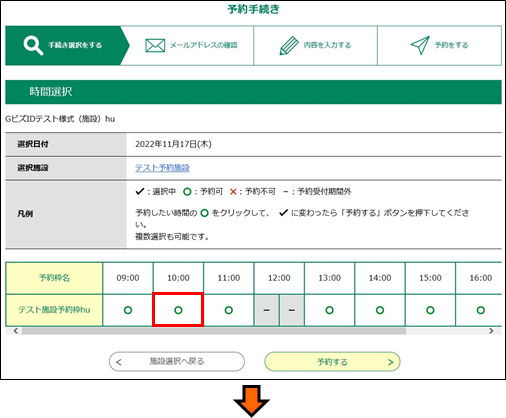This screenshot has height=418, width=506.
Task: Select the 11:00 available slot circle
Action: (229, 310)
